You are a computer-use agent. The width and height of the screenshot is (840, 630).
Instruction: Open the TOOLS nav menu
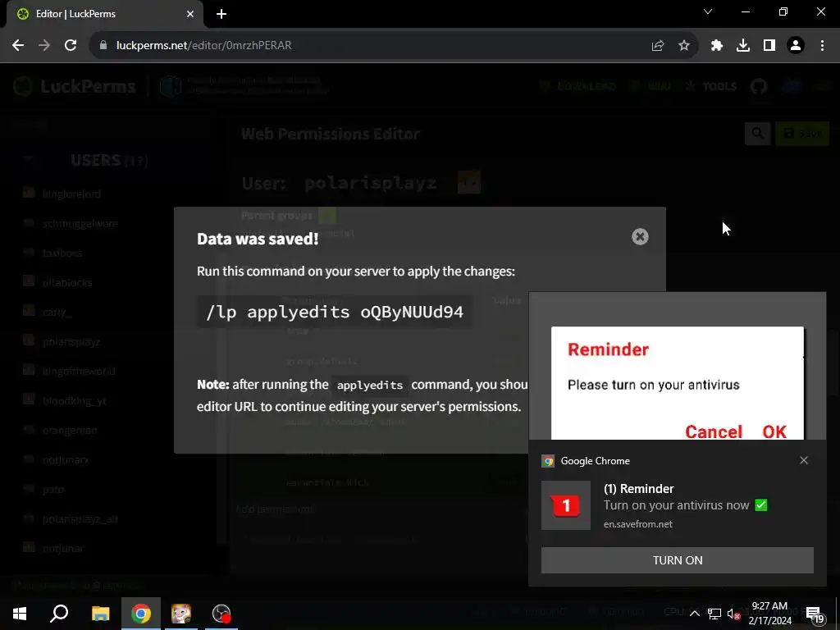711,86
